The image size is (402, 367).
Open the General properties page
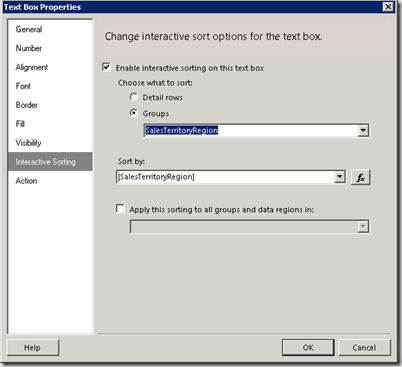29,29
